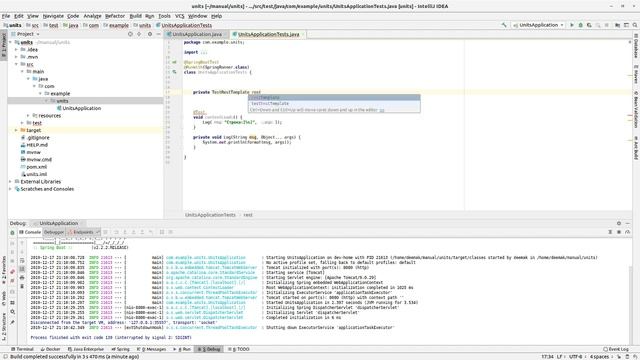Expand the target folder
640x360 pixels.
coord(16,130)
